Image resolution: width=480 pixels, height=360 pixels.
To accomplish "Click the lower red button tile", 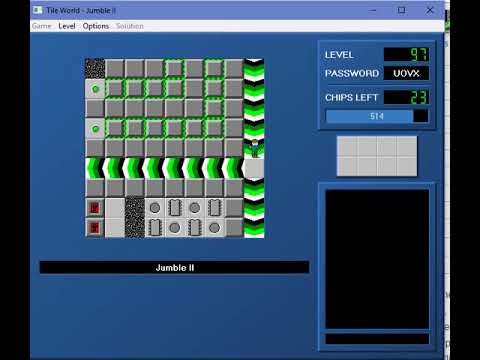I will click(x=95, y=228).
